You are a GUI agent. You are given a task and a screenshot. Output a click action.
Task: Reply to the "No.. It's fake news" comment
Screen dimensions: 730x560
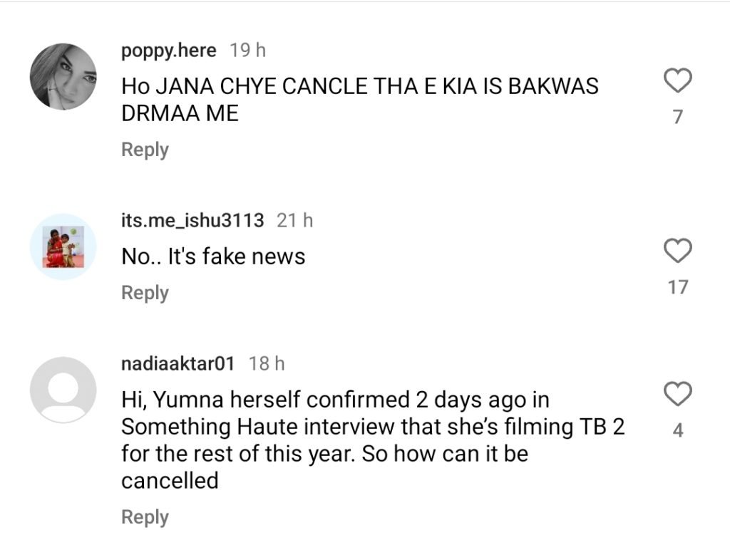click(x=145, y=293)
